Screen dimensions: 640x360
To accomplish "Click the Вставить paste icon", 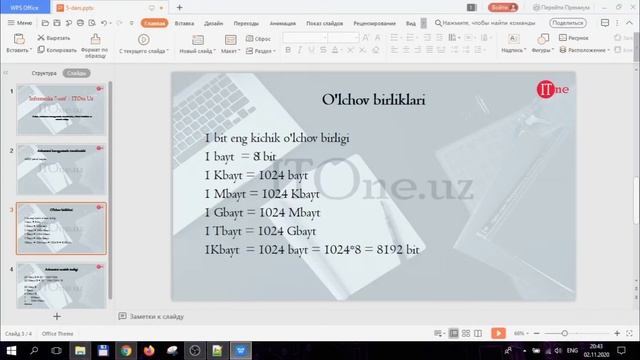I will point(19,39).
